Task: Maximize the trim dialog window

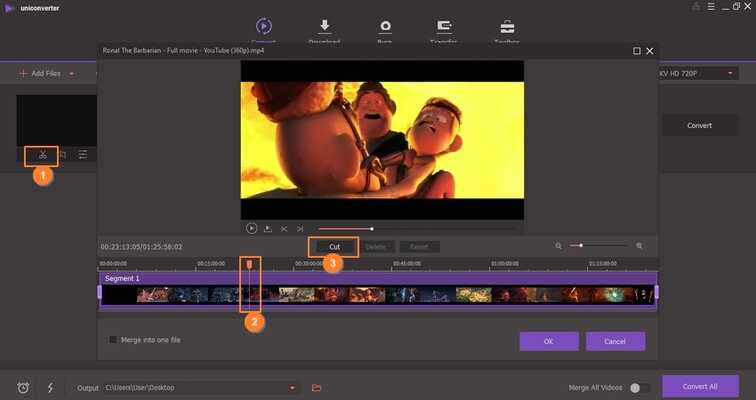Action: 637,51
